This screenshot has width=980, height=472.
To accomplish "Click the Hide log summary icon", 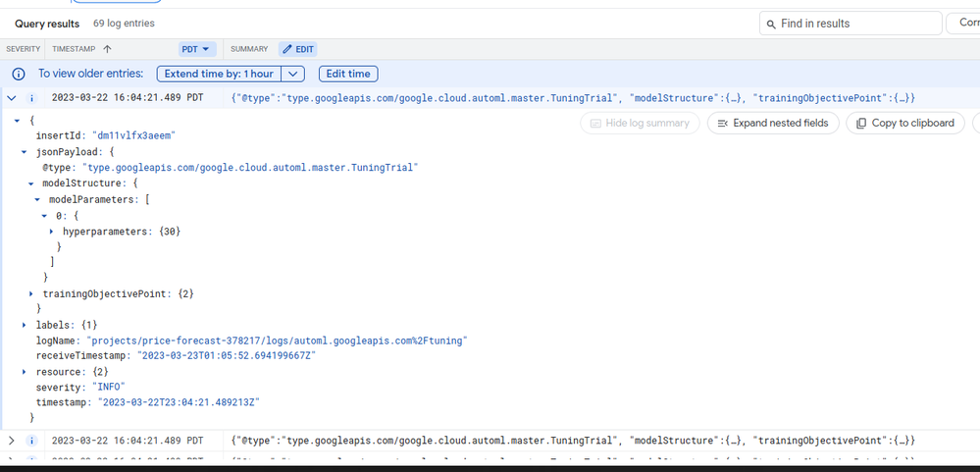I will pyautogui.click(x=595, y=124).
